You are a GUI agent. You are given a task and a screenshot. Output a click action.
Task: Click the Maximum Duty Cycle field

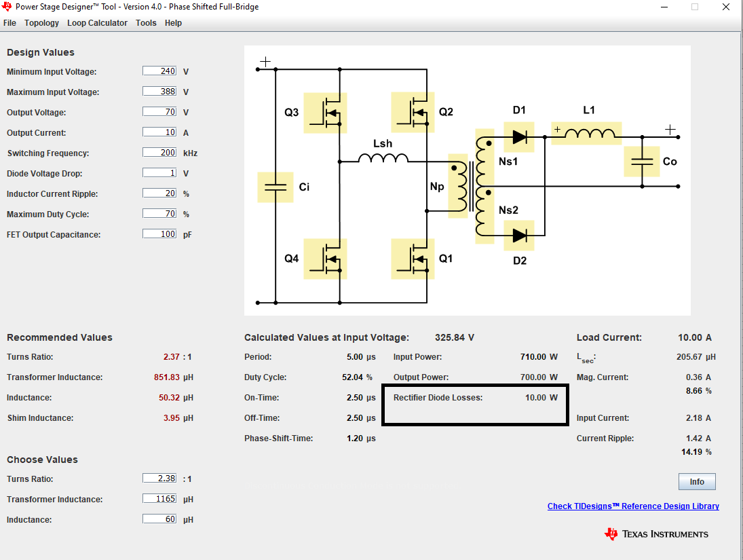pyautogui.click(x=159, y=214)
